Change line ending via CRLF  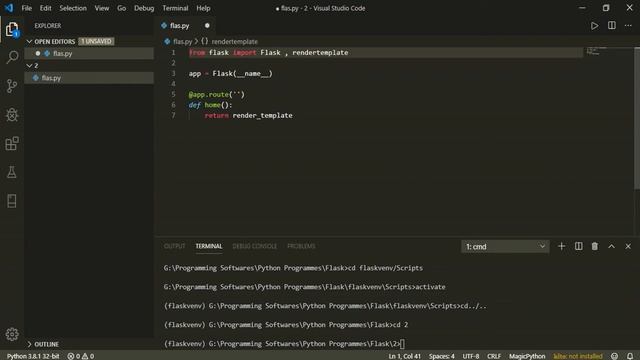[493, 356]
